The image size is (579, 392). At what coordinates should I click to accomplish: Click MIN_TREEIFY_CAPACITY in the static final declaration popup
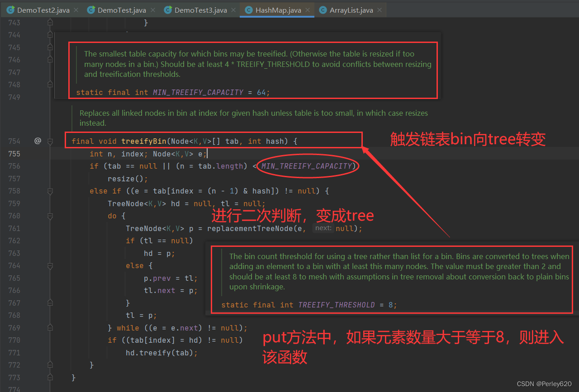[x=198, y=92]
